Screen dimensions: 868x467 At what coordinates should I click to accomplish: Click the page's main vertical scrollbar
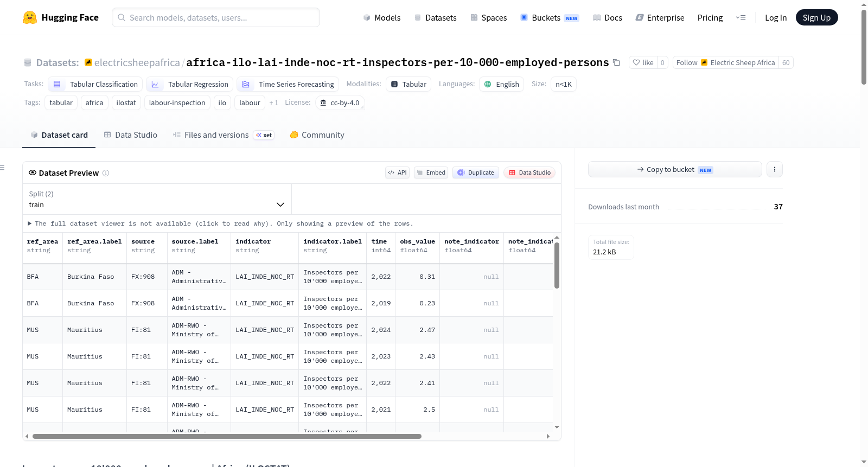coord(864,46)
